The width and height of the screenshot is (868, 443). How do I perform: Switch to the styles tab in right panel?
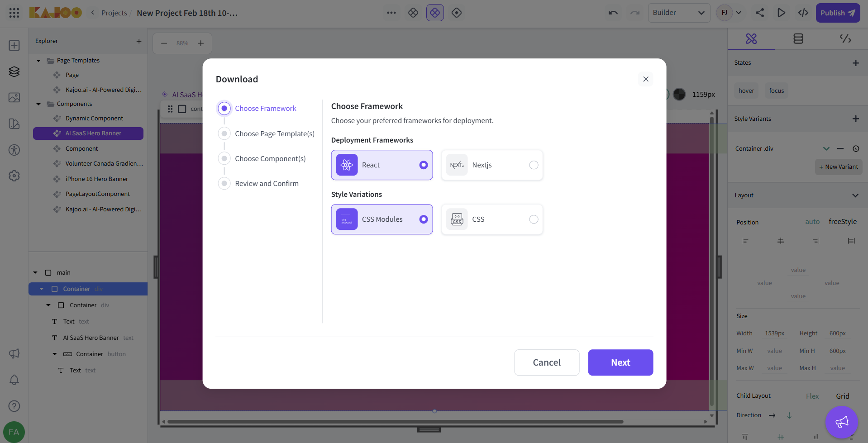click(751, 39)
